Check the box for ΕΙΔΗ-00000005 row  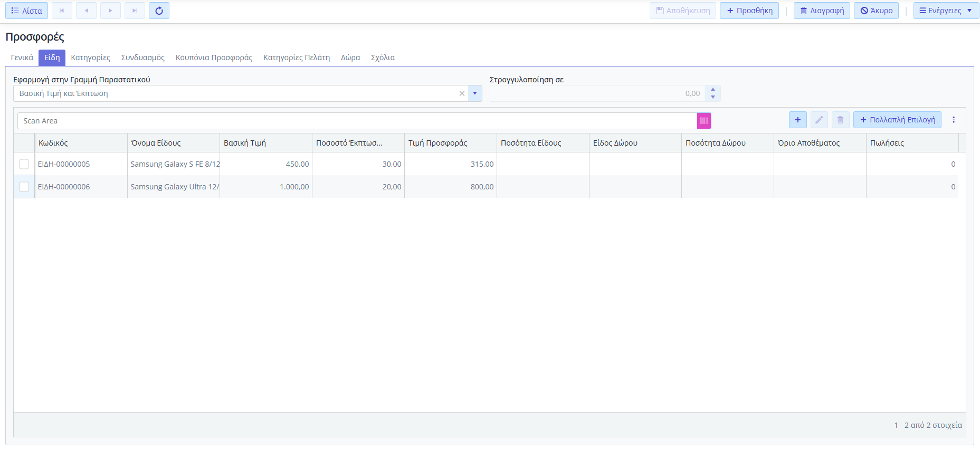click(x=24, y=164)
